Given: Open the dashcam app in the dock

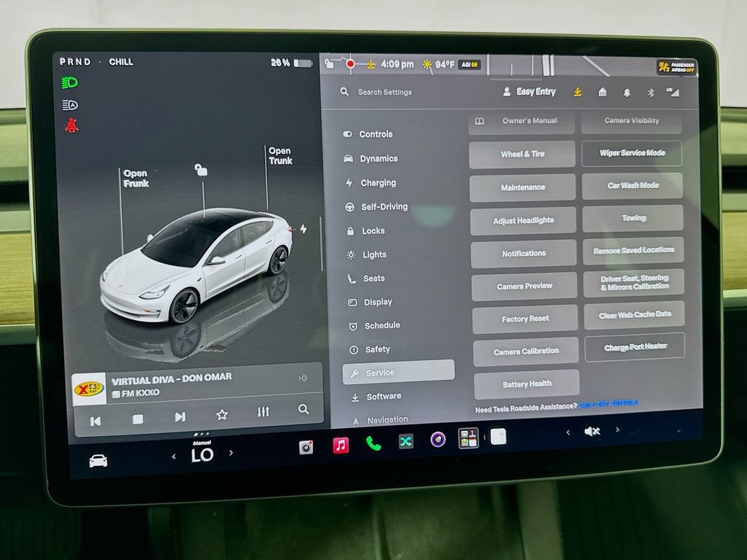Looking at the screenshot, I should [306, 448].
